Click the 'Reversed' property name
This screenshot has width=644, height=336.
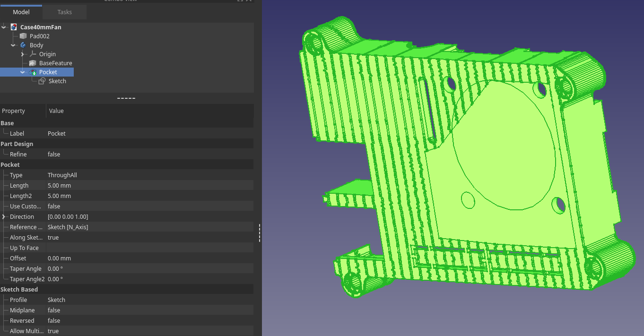click(x=22, y=320)
